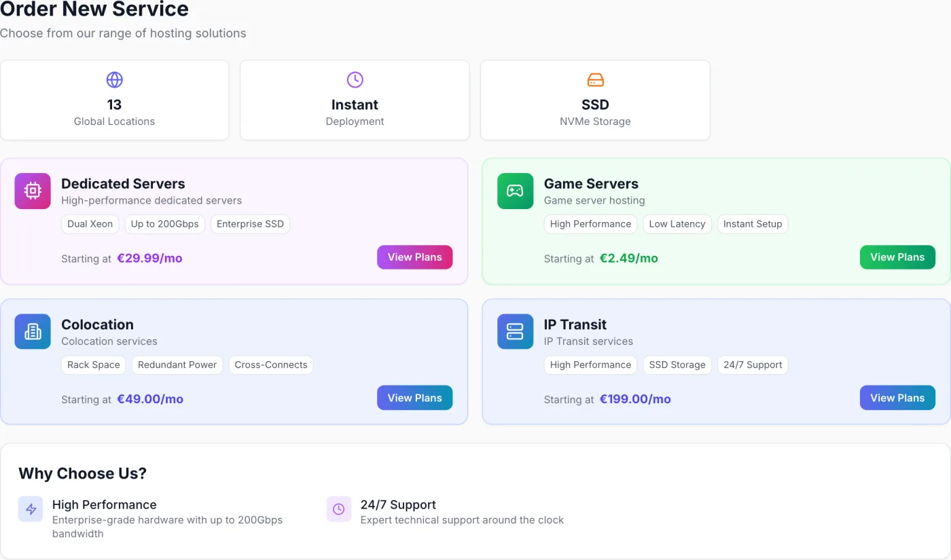Viewport: 951px width, 560px height.
Task: View Plans for IP Transit
Action: point(897,398)
